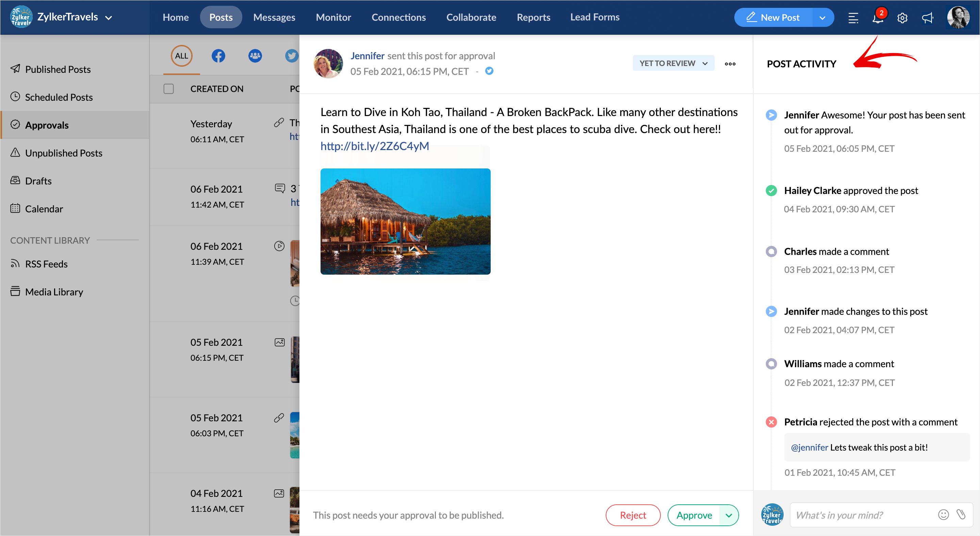Reject the post awaiting approval

[633, 515]
